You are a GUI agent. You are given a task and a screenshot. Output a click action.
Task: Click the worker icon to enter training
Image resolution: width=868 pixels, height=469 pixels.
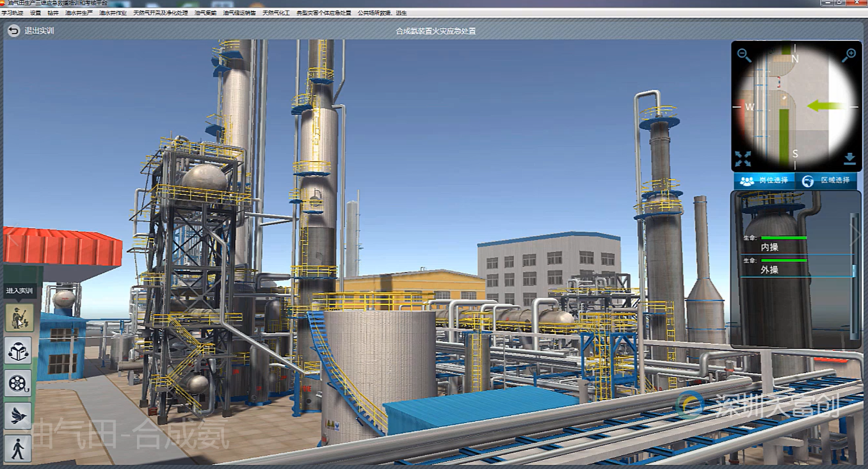click(19, 317)
